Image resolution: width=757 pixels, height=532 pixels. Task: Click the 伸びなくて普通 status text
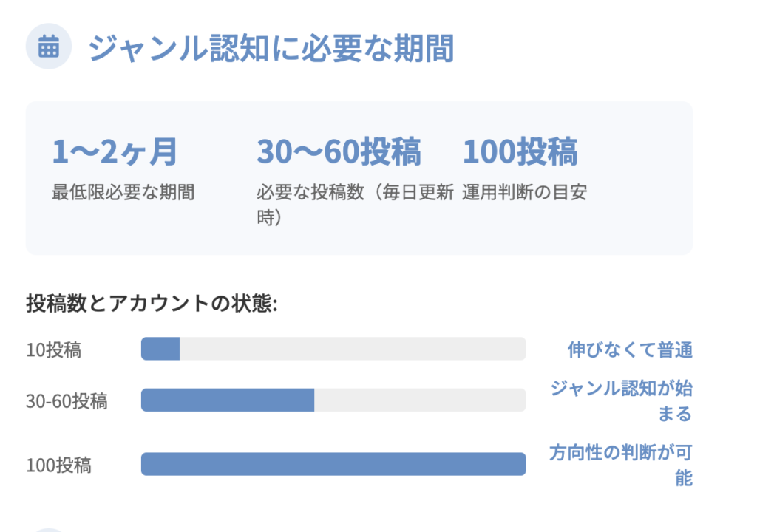click(630, 349)
